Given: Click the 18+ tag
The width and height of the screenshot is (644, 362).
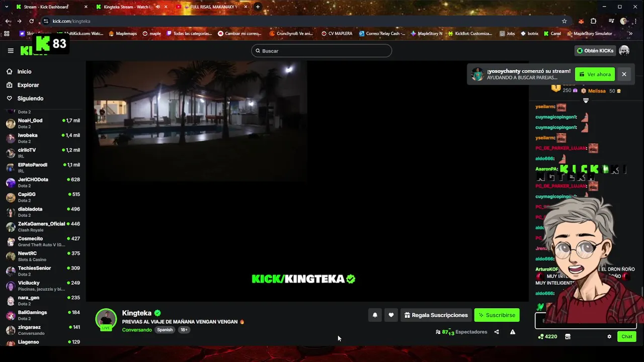Looking at the screenshot, I should click(x=184, y=330).
